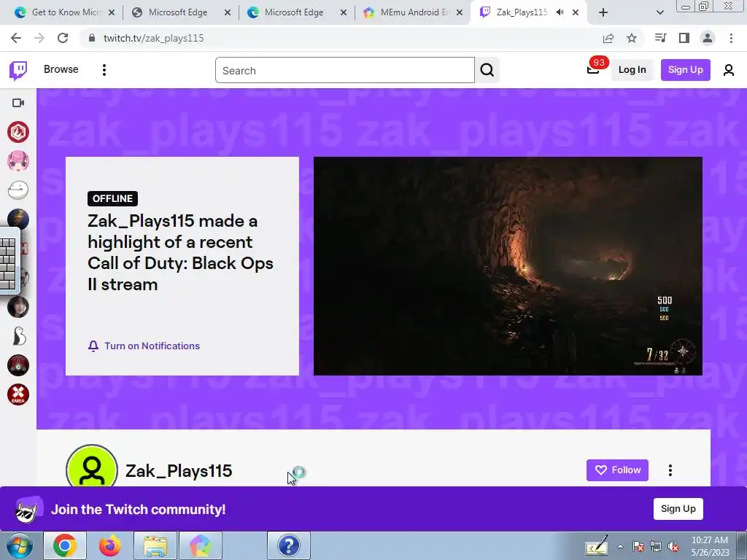The image size is (747, 560).
Task: Click the magnifier search button
Action: (x=487, y=70)
